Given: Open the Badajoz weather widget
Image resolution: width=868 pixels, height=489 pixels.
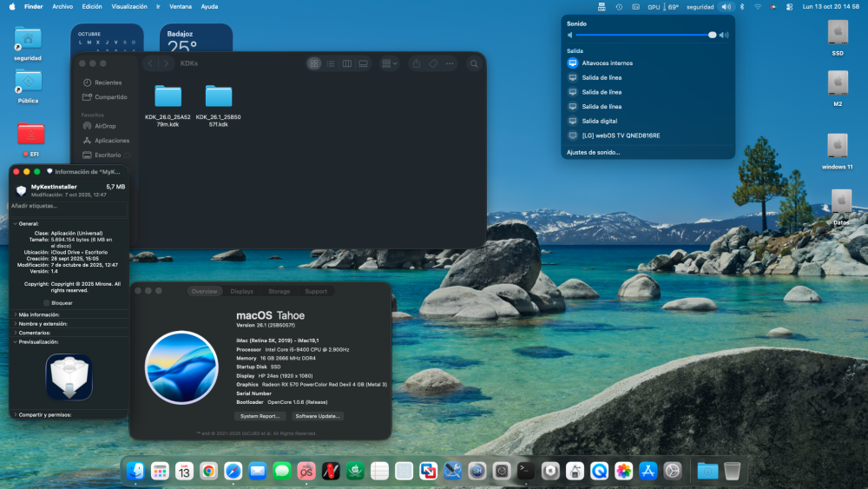Looking at the screenshot, I should 196,38.
